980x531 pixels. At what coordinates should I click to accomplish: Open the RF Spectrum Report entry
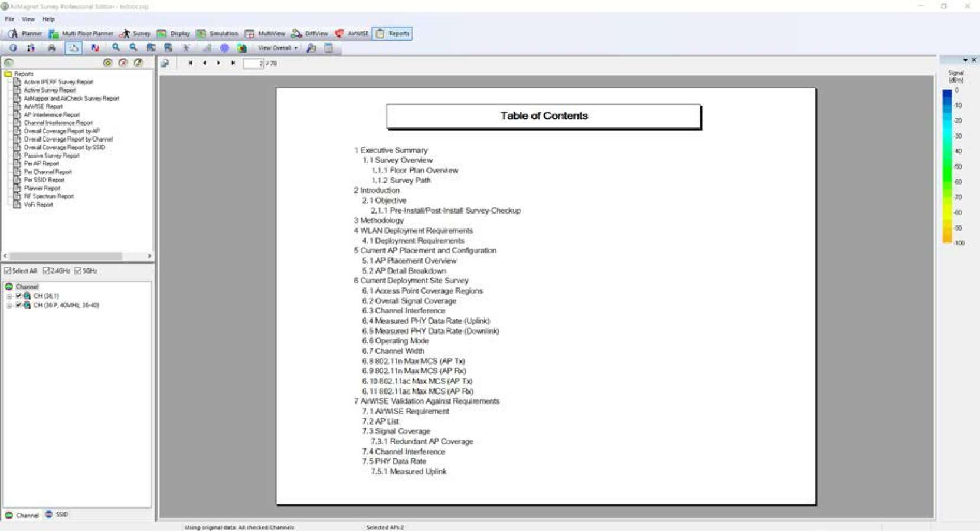(x=48, y=196)
